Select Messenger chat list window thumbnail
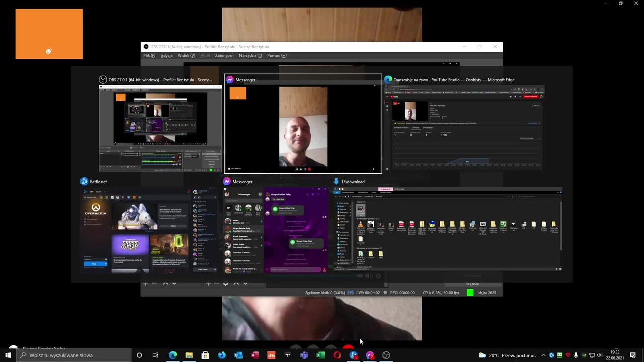 (276, 225)
